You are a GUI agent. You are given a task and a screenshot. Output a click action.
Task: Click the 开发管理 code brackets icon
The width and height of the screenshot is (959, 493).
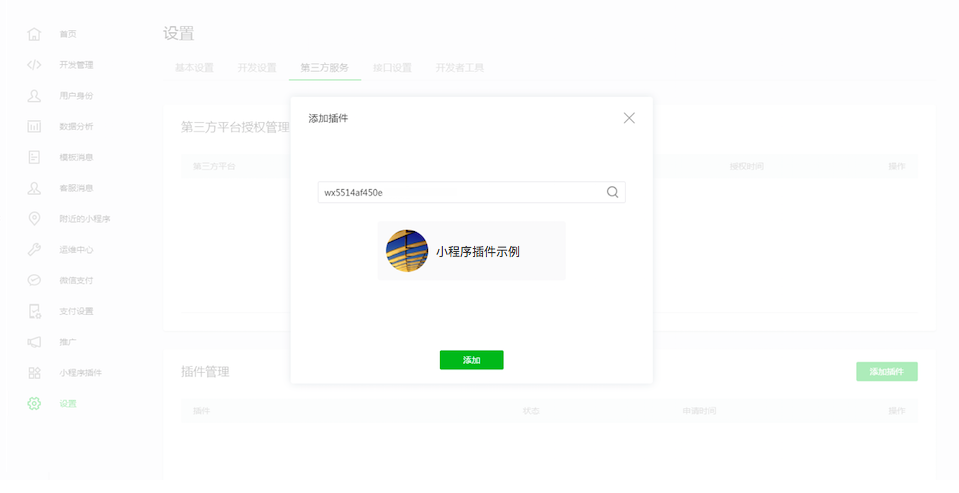(x=34, y=65)
